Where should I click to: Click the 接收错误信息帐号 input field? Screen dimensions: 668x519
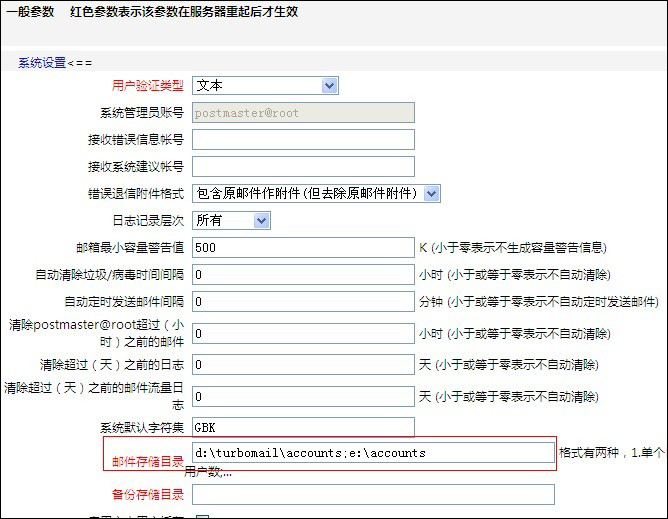[x=302, y=139]
